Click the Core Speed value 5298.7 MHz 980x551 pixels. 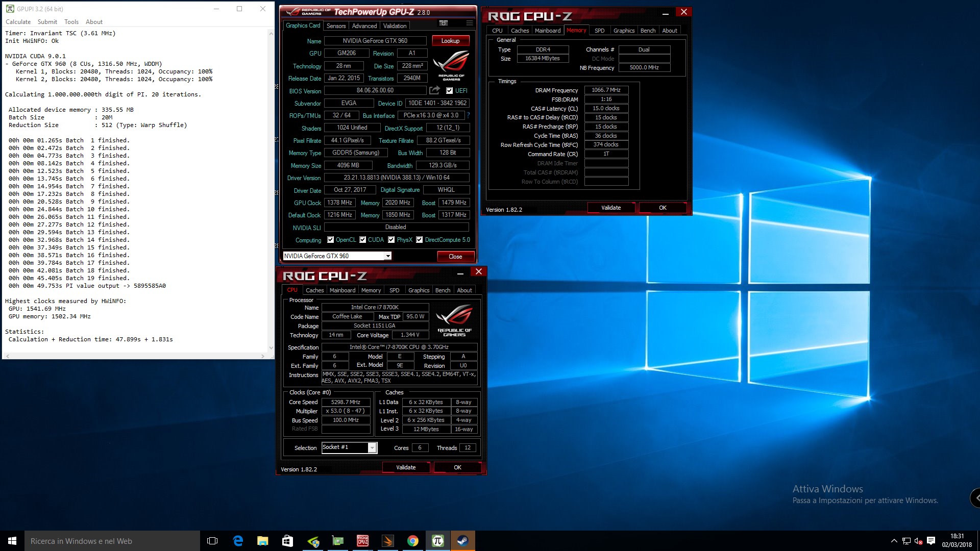346,402
